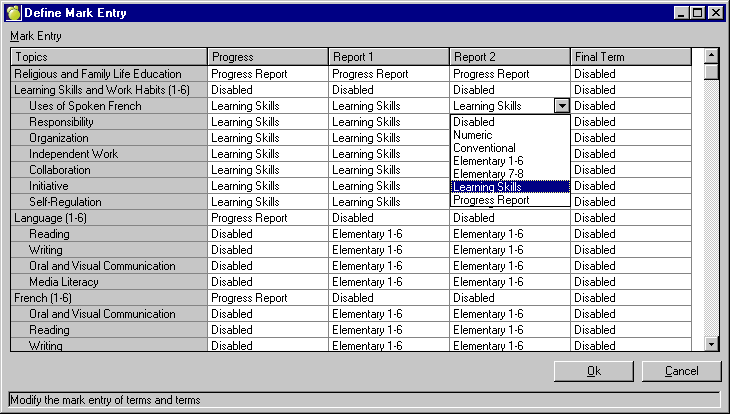Collapse the Report 2 dropdown arrow
The image size is (730, 414).
[x=561, y=106]
